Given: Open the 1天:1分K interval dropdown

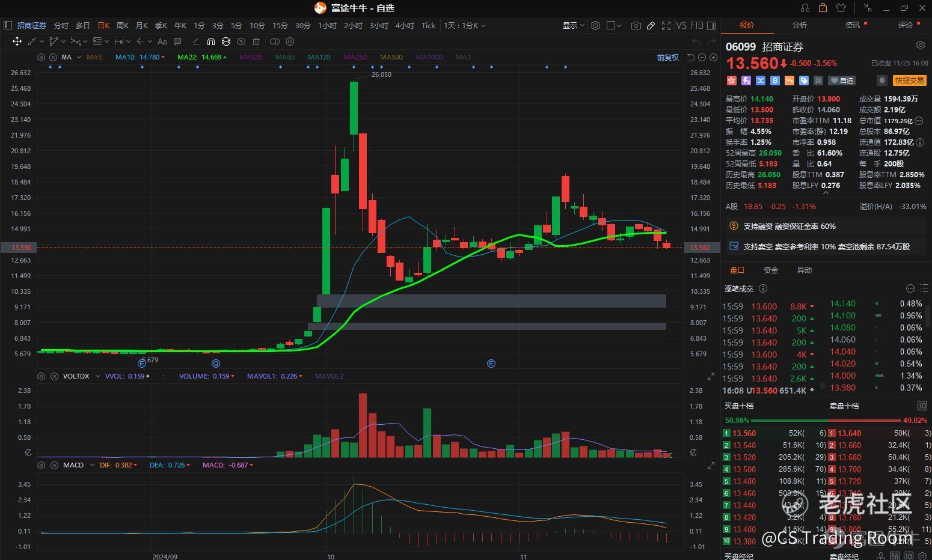Looking at the screenshot, I should pos(464,25).
